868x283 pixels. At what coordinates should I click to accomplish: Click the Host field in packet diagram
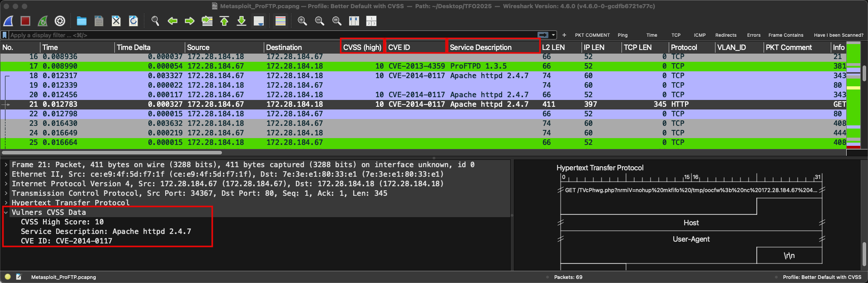coord(691,223)
